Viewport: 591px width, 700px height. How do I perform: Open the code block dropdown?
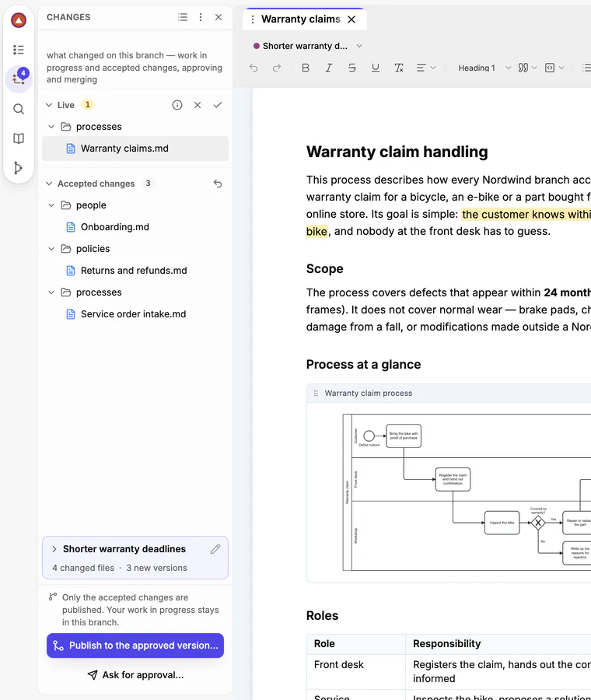coord(554,68)
